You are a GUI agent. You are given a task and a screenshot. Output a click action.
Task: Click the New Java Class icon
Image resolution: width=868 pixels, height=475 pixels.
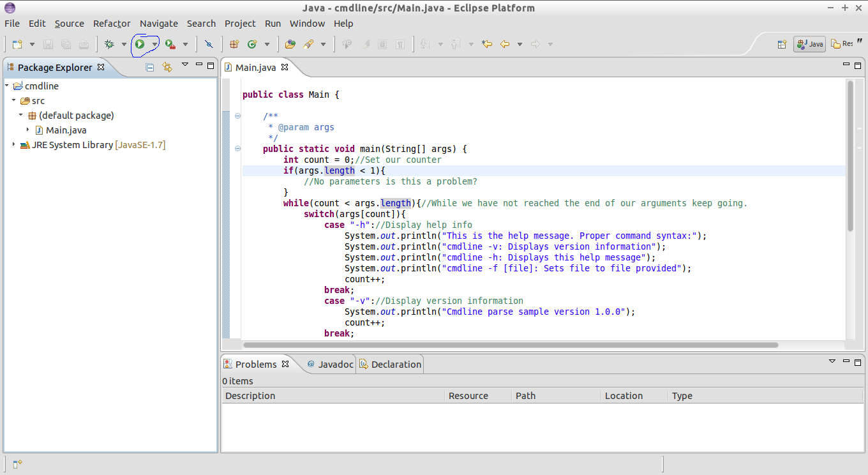tap(252, 44)
